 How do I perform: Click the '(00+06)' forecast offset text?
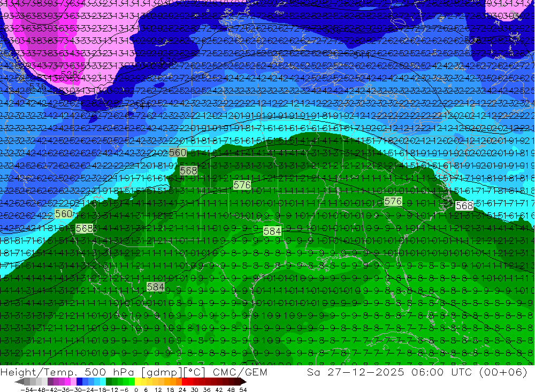503,372
